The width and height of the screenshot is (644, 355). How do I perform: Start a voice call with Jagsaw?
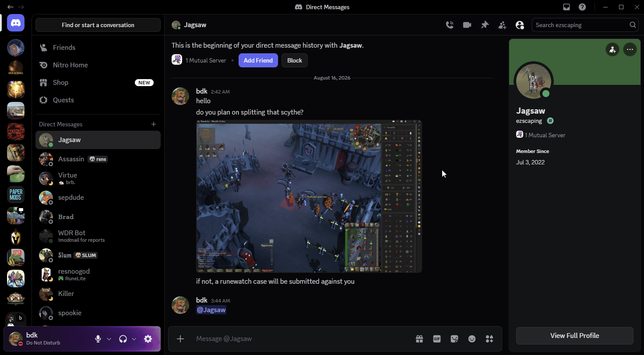[x=450, y=25]
